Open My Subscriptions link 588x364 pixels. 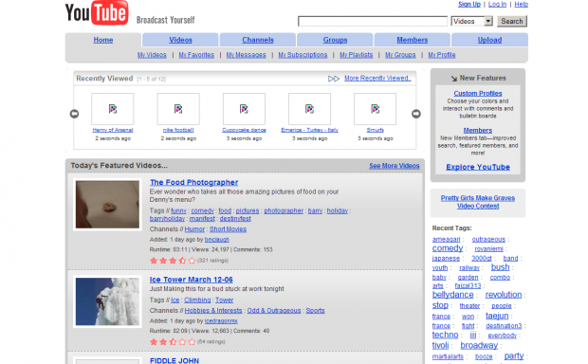click(x=303, y=55)
